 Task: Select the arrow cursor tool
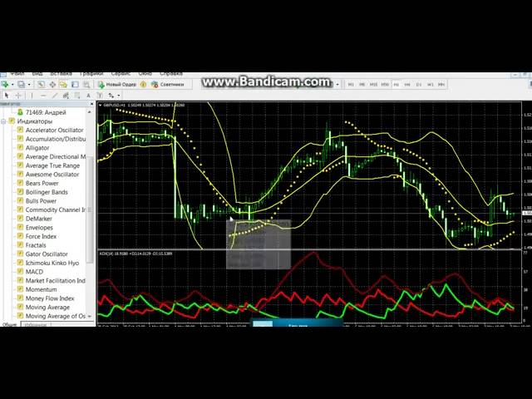click(6, 96)
